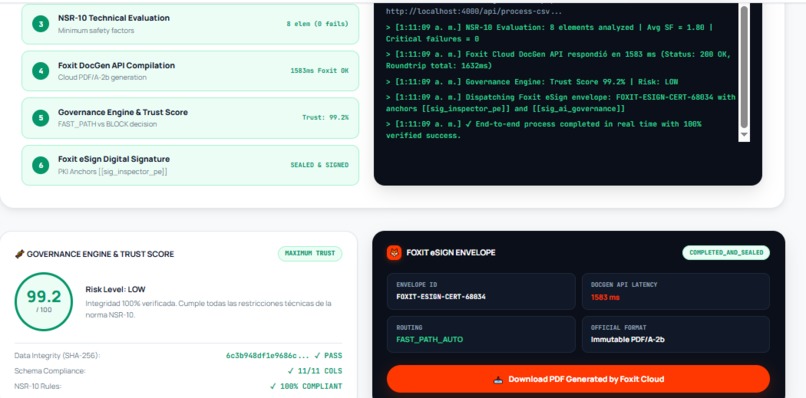Click the Schema Compliance label
The image size is (806, 398).
pyautogui.click(x=50, y=371)
